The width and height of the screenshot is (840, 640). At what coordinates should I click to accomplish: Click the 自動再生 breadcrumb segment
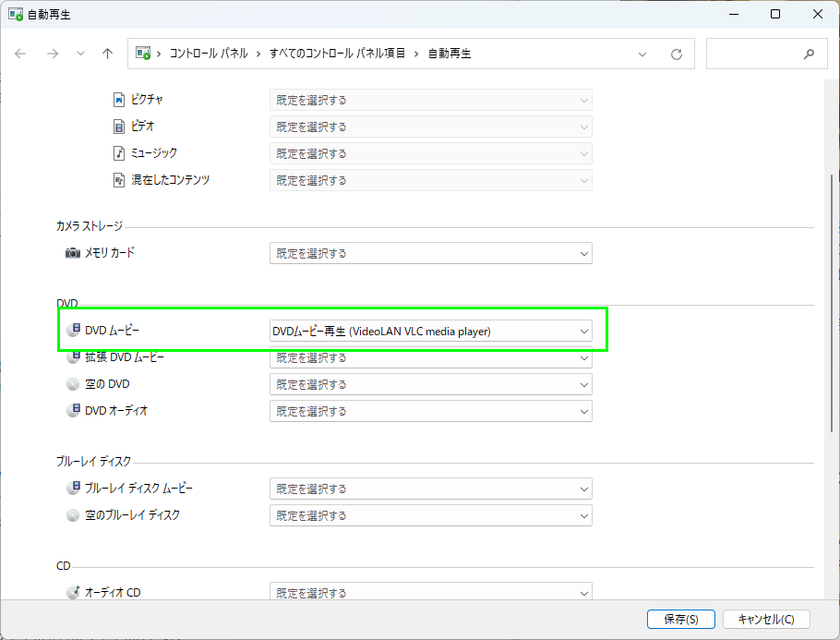tap(450, 54)
